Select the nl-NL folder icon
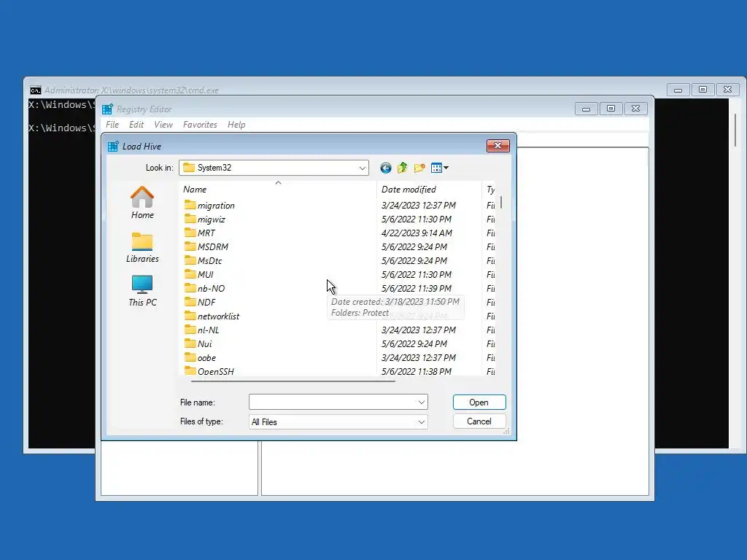Screen dimensions: 747x560 coord(190,330)
